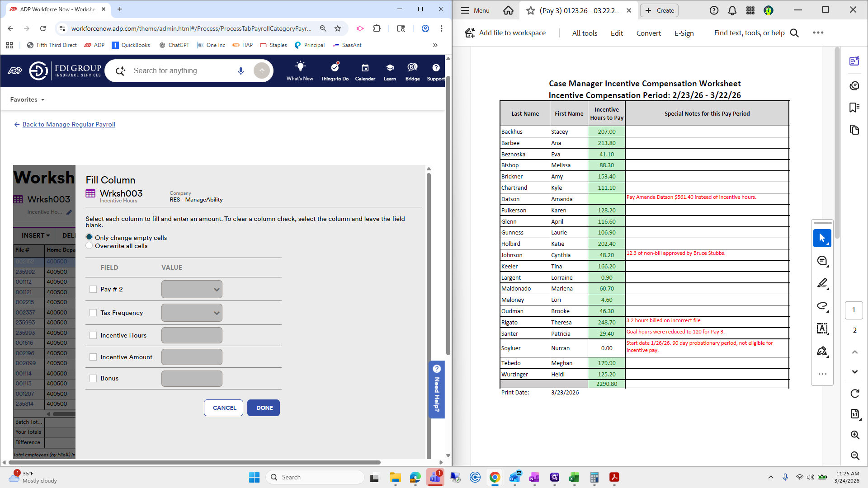Click the microphone icon in the ADP search bar

tap(241, 70)
